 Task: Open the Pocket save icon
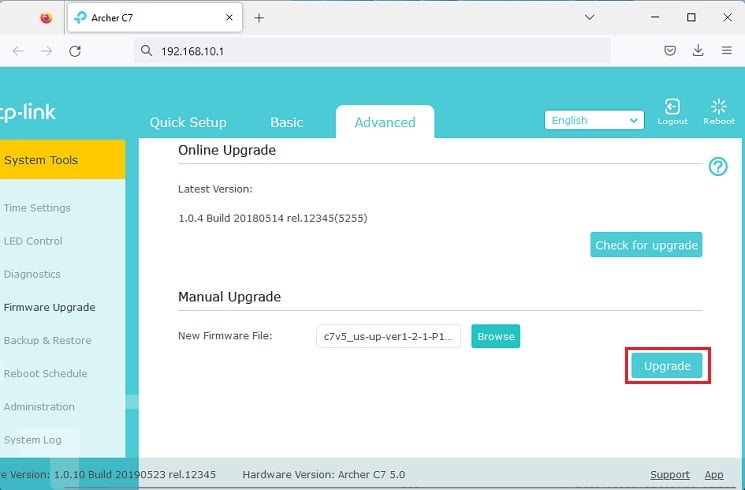click(670, 50)
